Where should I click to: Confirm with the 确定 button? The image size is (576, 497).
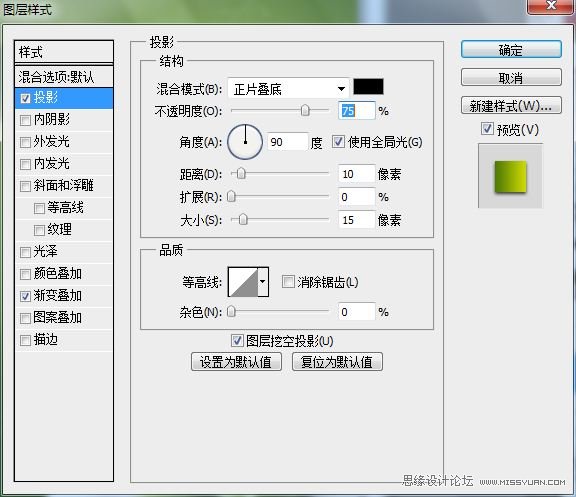click(511, 50)
